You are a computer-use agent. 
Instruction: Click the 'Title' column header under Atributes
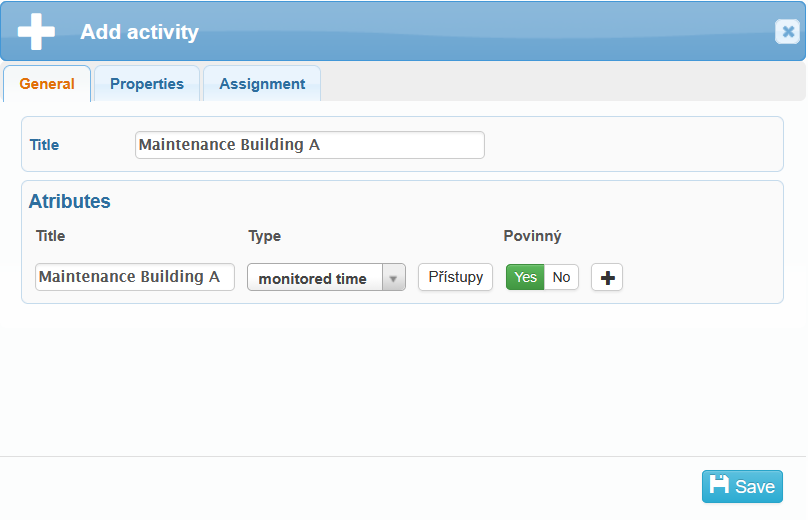click(x=50, y=236)
